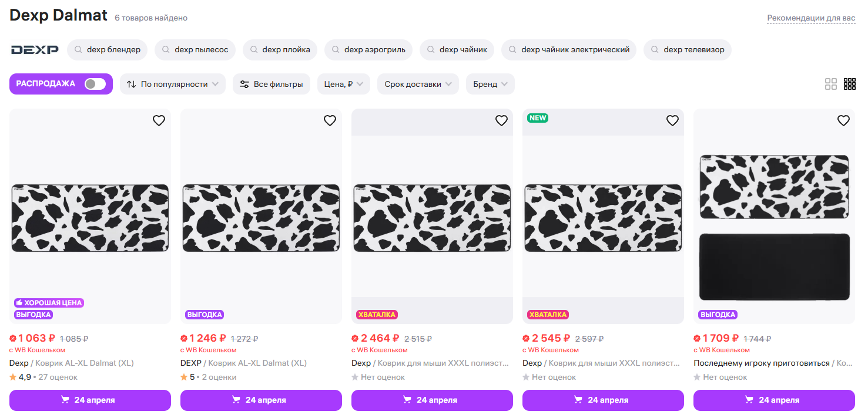Click the DEXP brand logo
Viewport: 868px width, 418px height.
click(35, 50)
